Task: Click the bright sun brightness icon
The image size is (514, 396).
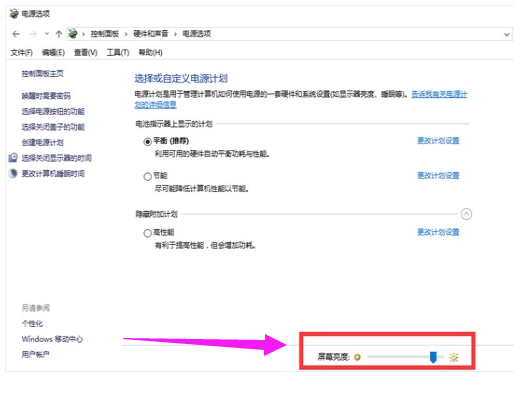Action: (x=454, y=357)
